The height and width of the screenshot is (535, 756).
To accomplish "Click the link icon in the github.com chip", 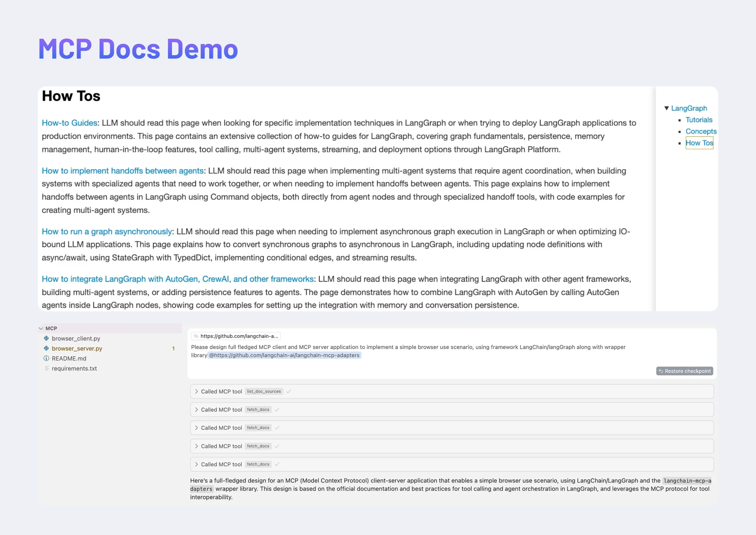I will 197,336.
